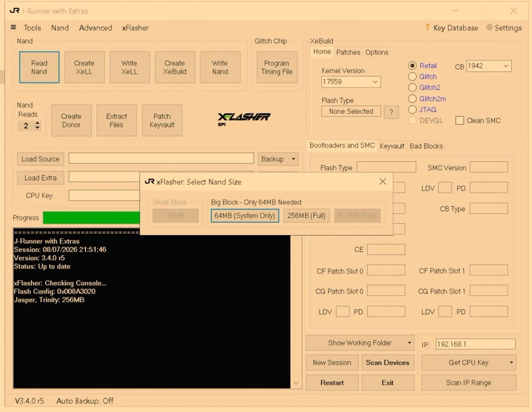Click the Scan Devices button
Image resolution: width=532 pixels, height=412 pixels.
click(x=388, y=362)
